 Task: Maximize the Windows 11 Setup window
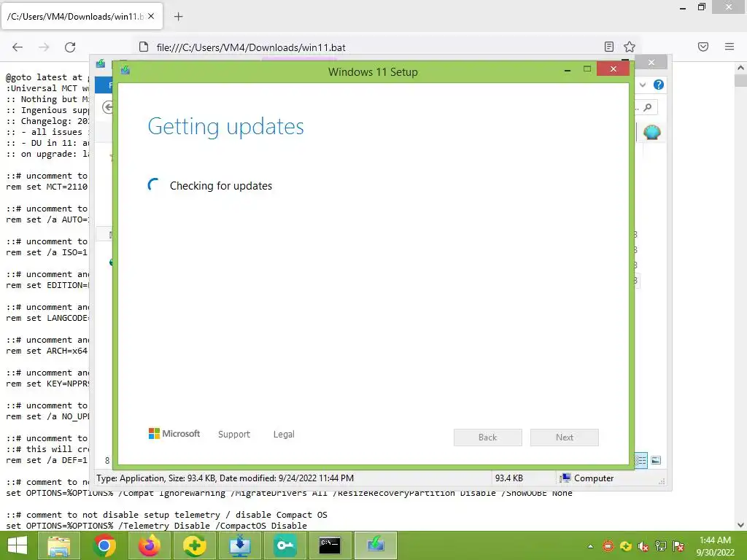(x=587, y=69)
